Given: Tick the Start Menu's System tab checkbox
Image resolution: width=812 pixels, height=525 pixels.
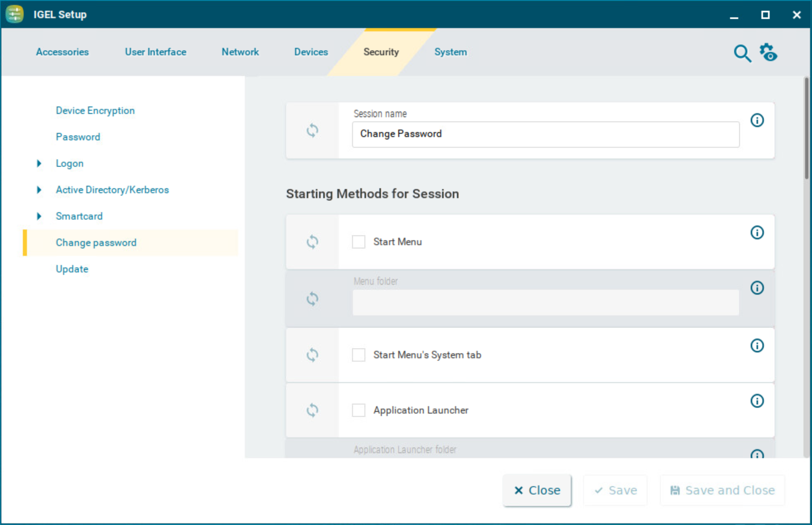Looking at the screenshot, I should [359, 355].
